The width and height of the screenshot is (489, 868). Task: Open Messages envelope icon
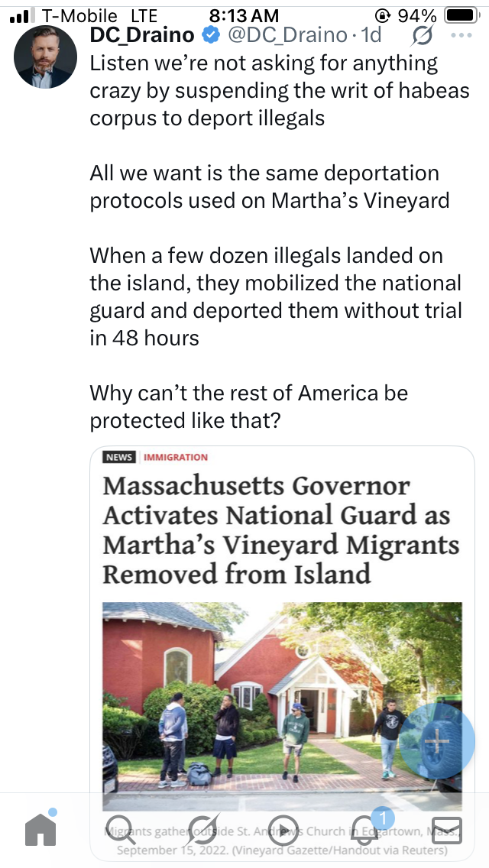tap(449, 829)
